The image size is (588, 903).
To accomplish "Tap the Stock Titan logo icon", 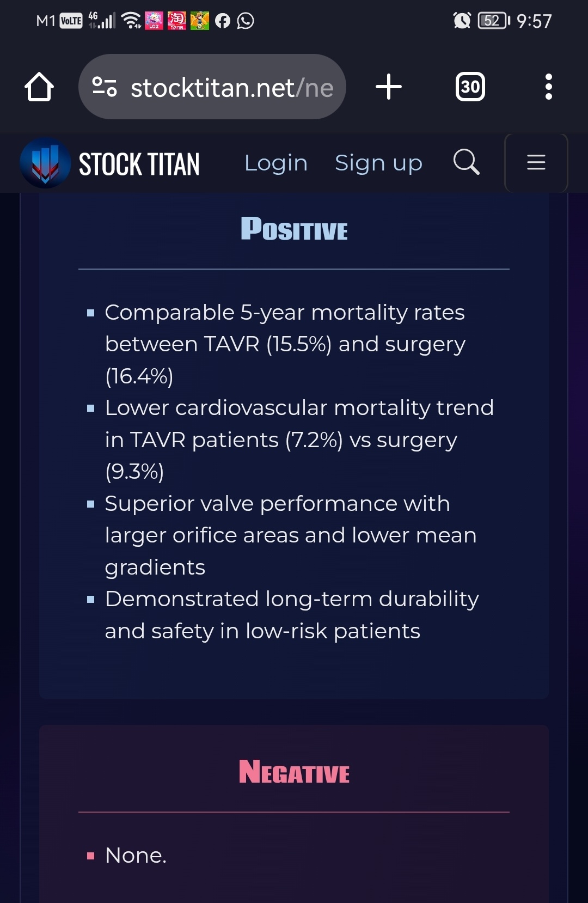I will point(45,163).
